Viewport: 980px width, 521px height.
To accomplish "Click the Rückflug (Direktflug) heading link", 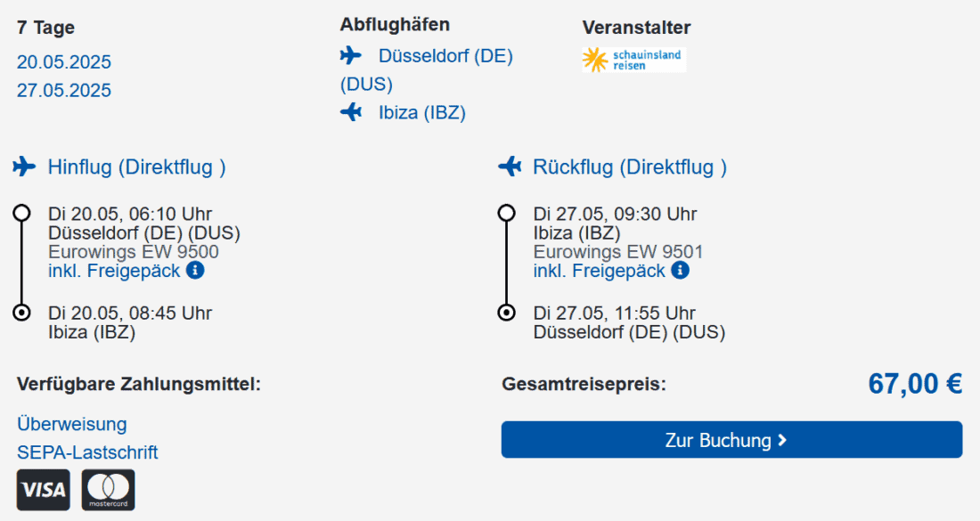I will [x=629, y=167].
